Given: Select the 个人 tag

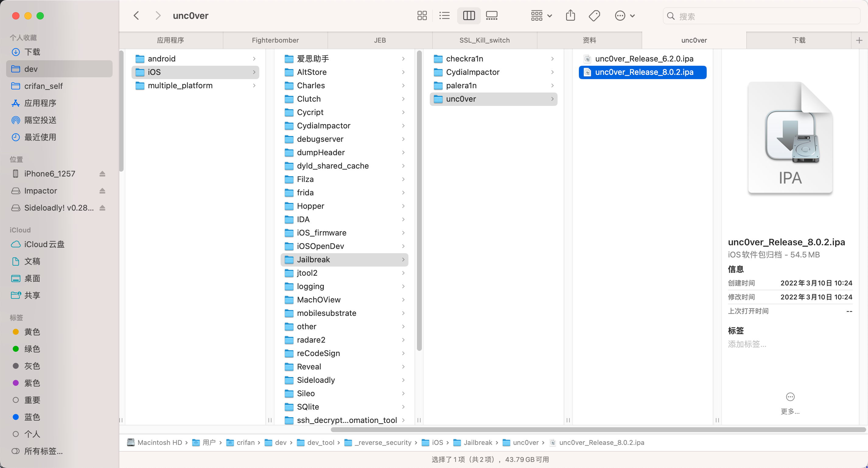Looking at the screenshot, I should point(59,434).
